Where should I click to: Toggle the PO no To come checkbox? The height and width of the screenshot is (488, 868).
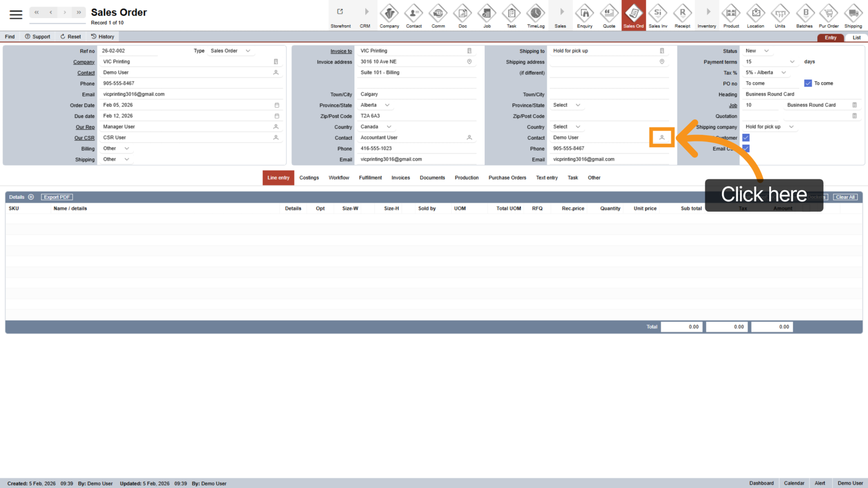point(808,83)
